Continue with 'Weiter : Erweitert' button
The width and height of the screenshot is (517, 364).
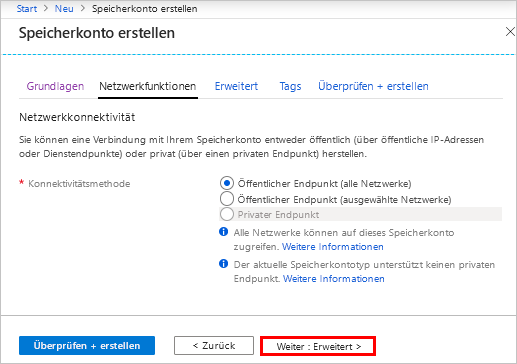tap(318, 346)
